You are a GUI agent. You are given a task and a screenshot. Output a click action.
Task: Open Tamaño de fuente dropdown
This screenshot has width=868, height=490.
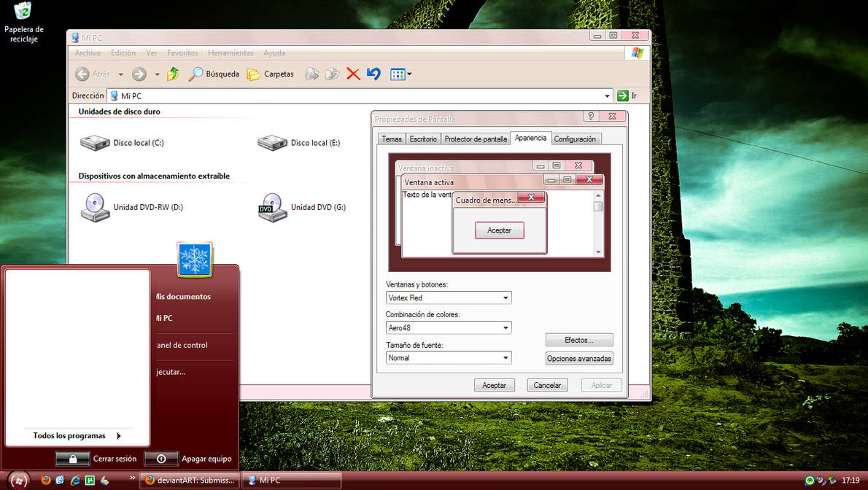pos(449,358)
